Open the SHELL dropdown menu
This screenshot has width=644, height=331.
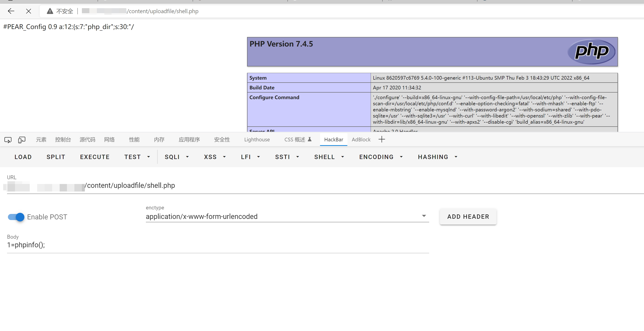[329, 157]
